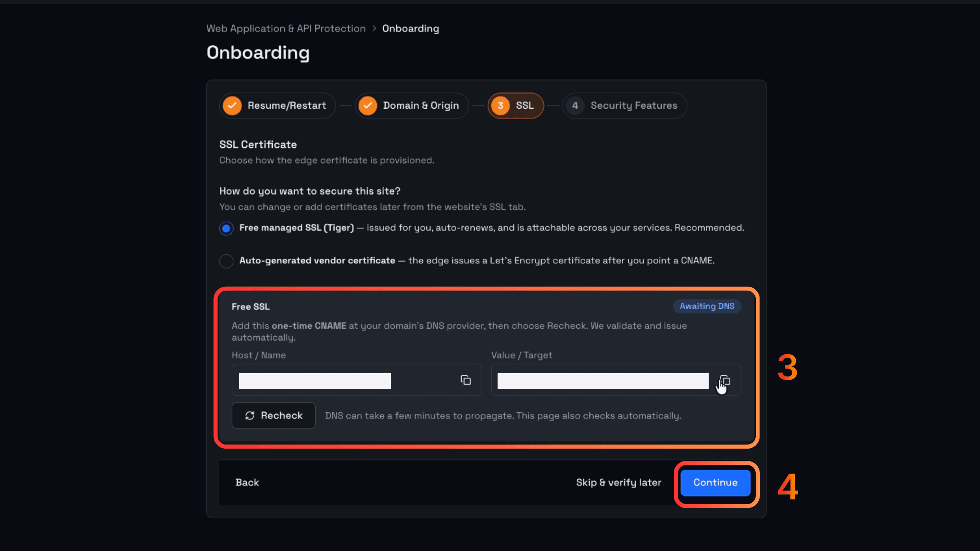
Task: Click the Recheck button
Action: click(x=274, y=416)
